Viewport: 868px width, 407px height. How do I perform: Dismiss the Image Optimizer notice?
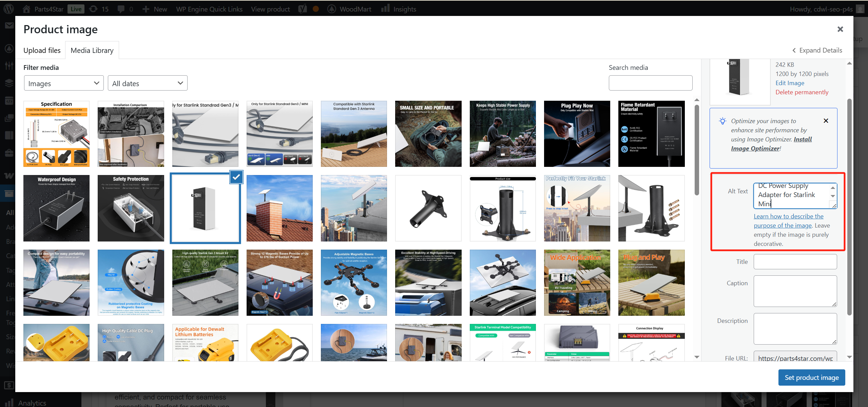pyautogui.click(x=826, y=121)
